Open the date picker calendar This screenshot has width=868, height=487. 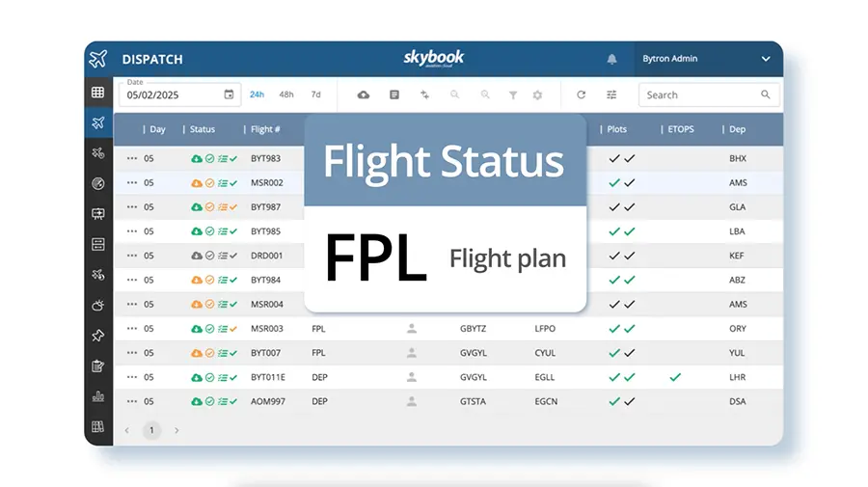(229, 95)
